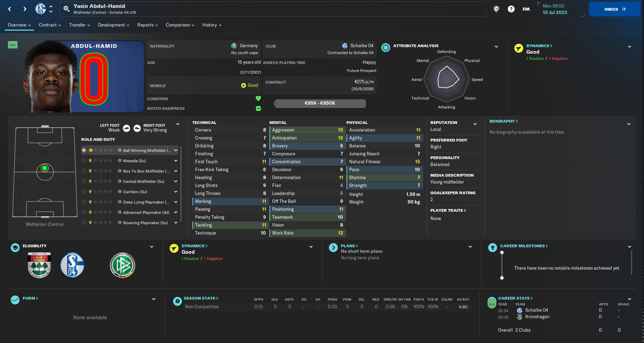Click the Attribute Analysis circle icon
Viewport: 644px width, 343px height.
[385, 48]
